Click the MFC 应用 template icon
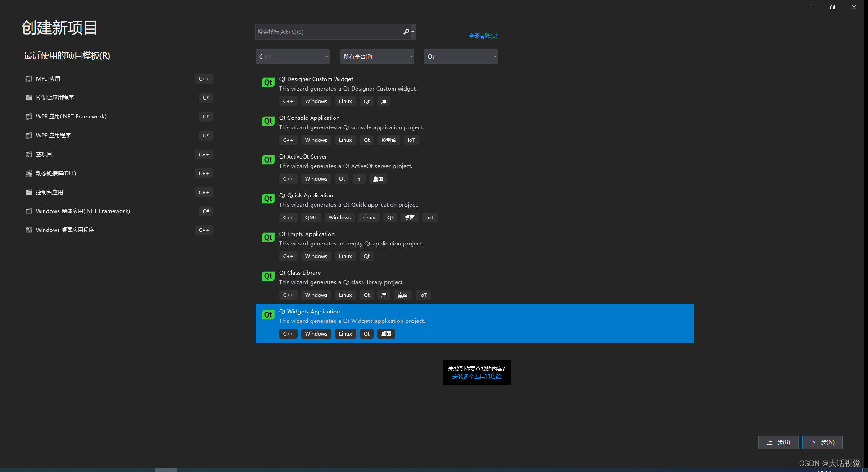This screenshot has height=472, width=868. 28,78
